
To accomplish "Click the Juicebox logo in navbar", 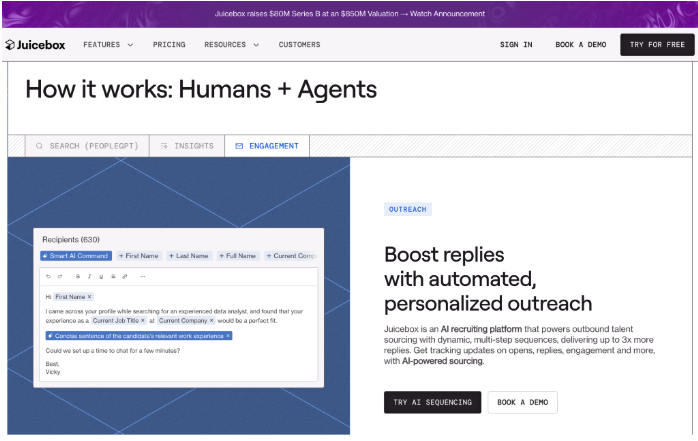I will click(35, 45).
